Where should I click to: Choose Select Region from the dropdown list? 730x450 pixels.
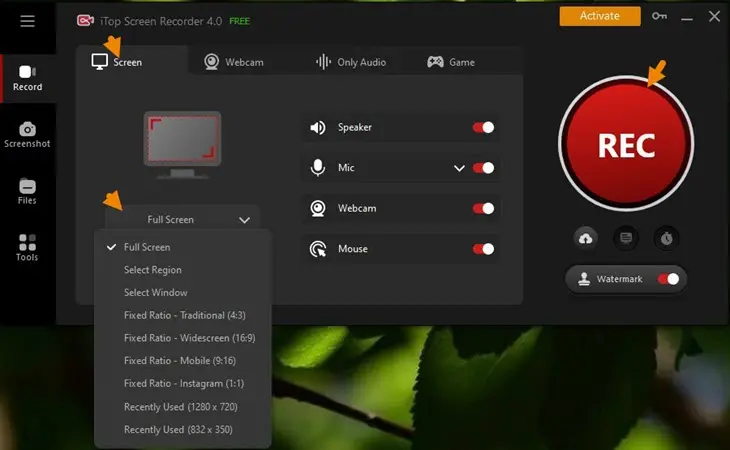[153, 270]
